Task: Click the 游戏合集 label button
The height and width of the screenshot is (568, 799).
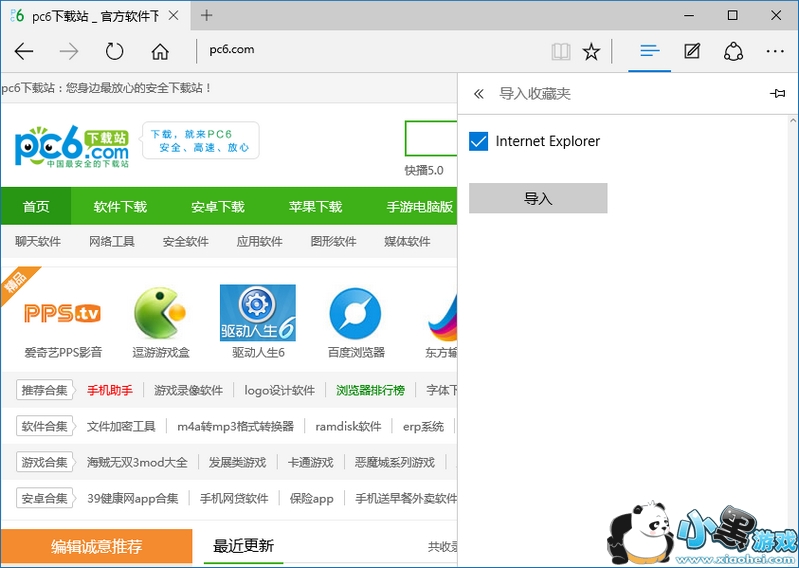Action: click(45, 462)
